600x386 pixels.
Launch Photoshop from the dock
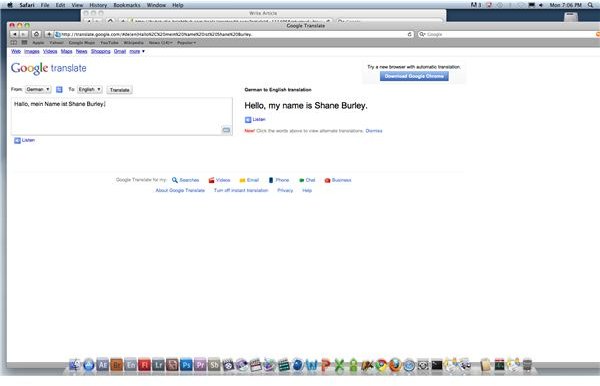click(186, 365)
